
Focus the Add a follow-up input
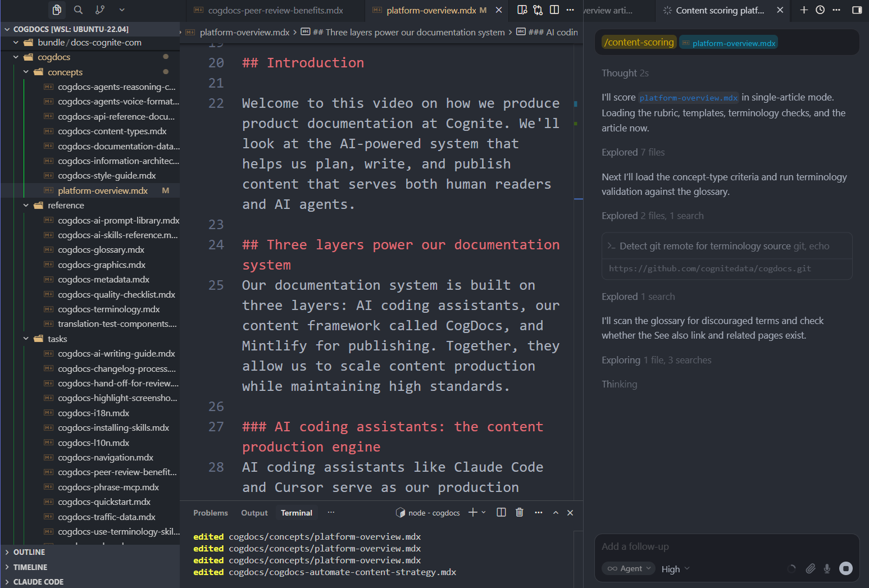tap(727, 546)
